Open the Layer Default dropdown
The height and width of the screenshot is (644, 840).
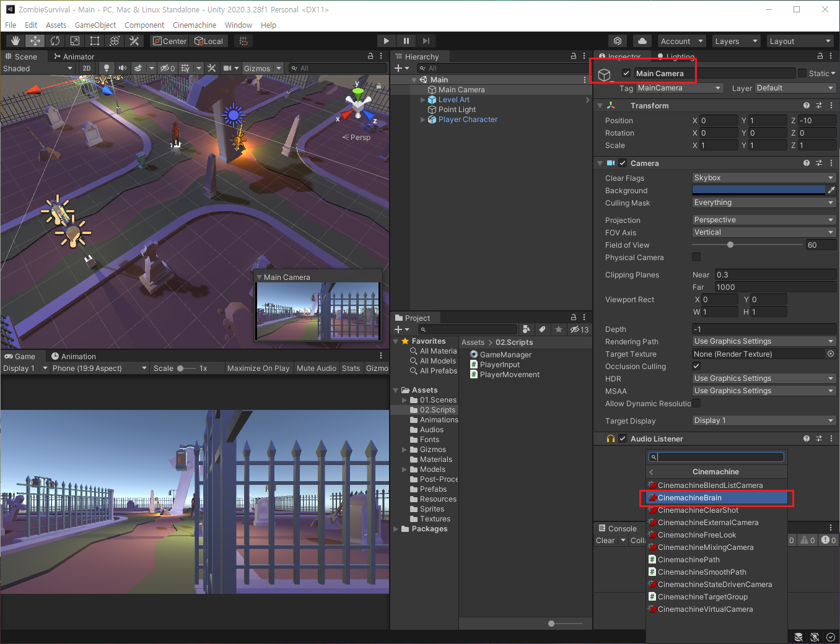[795, 88]
